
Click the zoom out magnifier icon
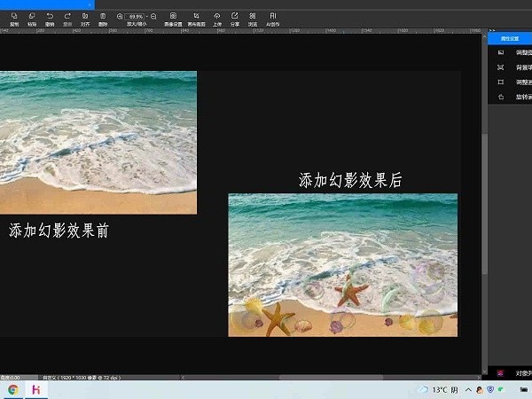(153, 17)
